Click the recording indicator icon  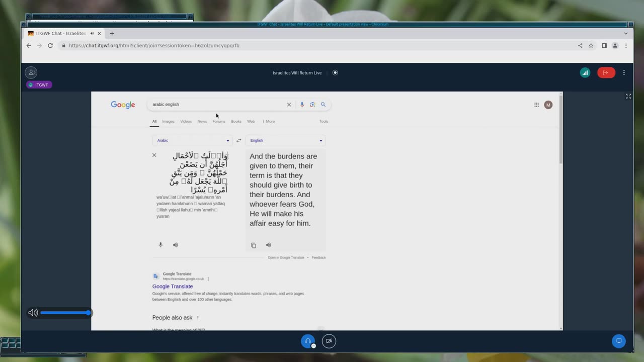335,72
